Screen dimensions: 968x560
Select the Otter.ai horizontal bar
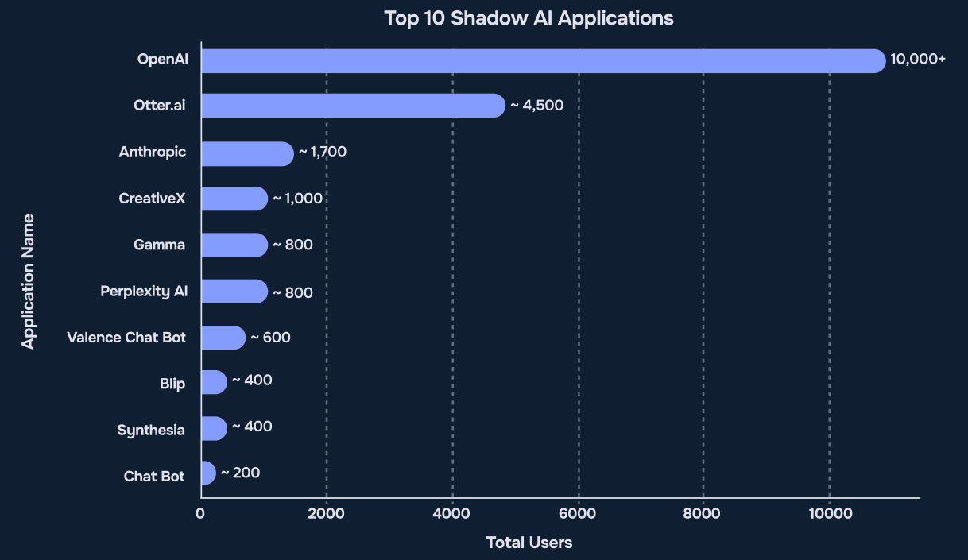[x=353, y=106]
